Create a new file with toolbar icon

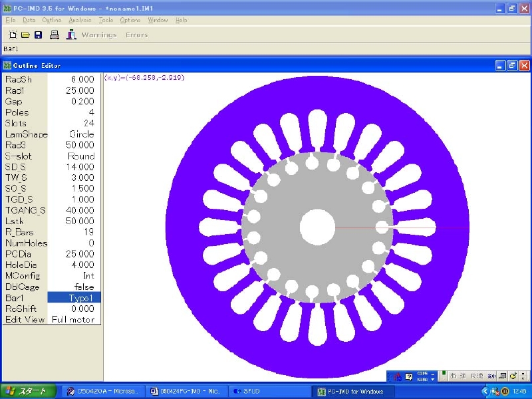pos(13,35)
